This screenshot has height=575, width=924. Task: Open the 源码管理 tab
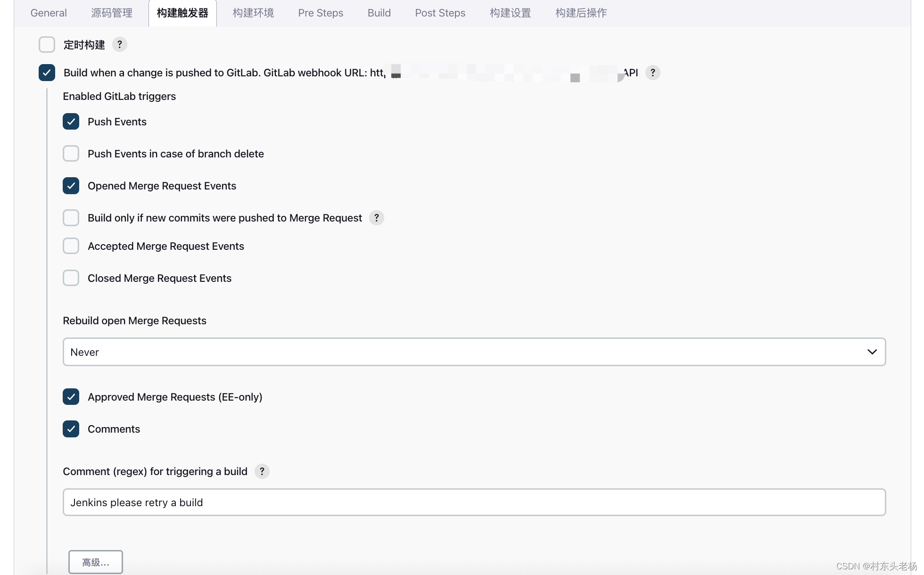coord(111,13)
